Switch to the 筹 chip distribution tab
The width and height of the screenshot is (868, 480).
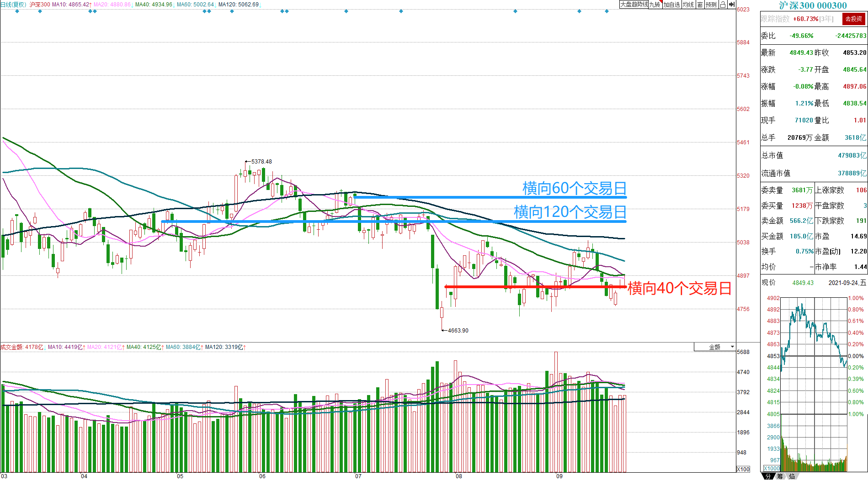click(780, 476)
